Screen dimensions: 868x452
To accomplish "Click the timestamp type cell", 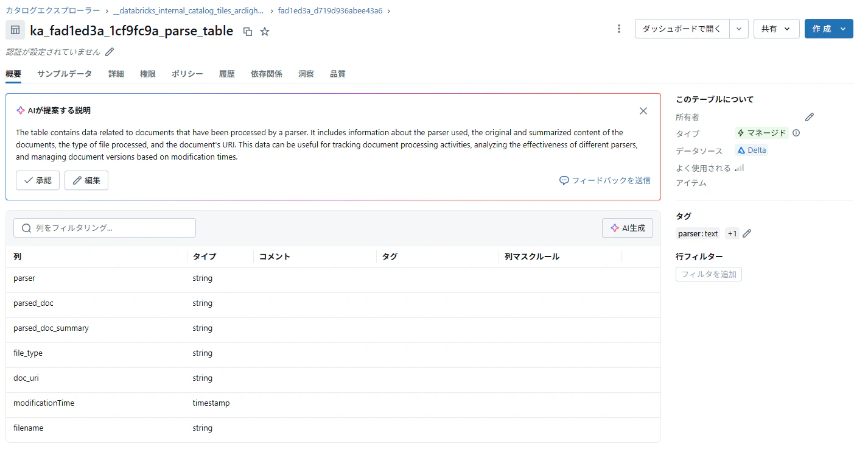I will (211, 403).
